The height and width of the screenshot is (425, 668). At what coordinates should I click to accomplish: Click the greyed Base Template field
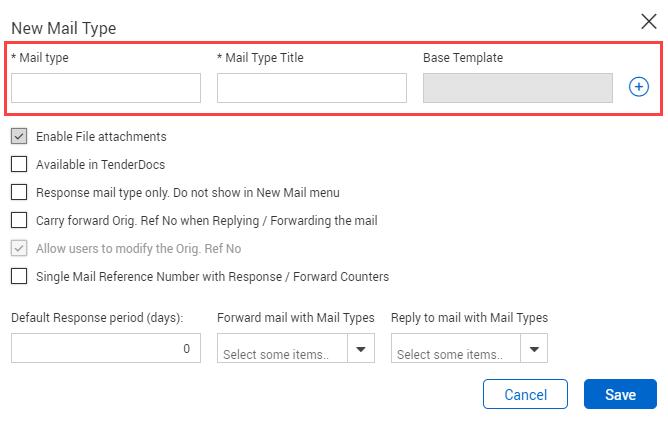[x=518, y=88]
